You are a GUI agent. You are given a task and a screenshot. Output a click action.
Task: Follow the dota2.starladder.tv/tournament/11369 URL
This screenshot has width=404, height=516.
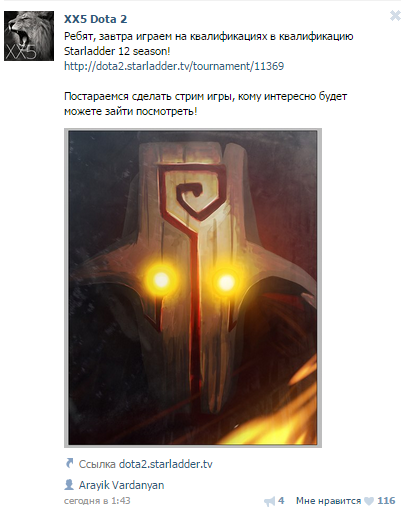[174, 66]
